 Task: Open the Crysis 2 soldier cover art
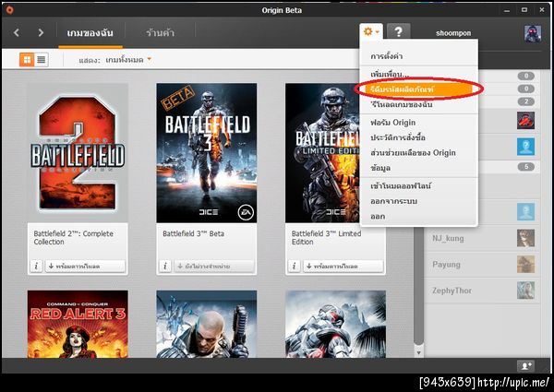pyautogui.click(x=207, y=324)
